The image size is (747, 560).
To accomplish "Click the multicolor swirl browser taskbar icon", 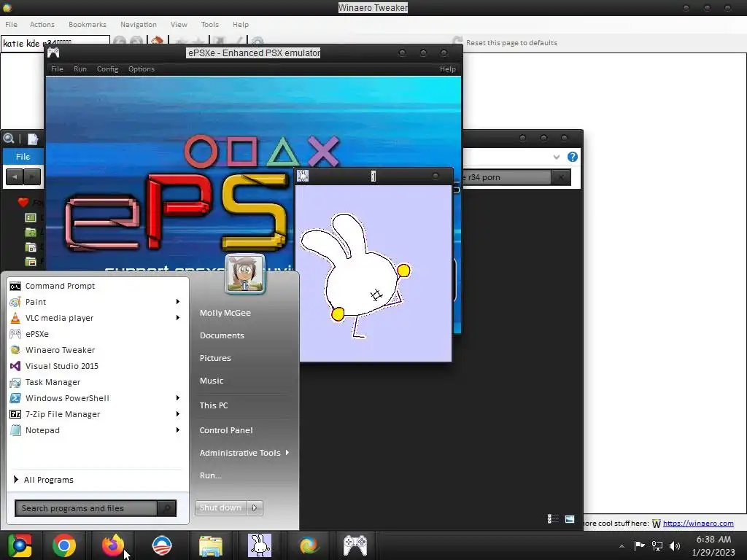I will pyautogui.click(x=309, y=545).
